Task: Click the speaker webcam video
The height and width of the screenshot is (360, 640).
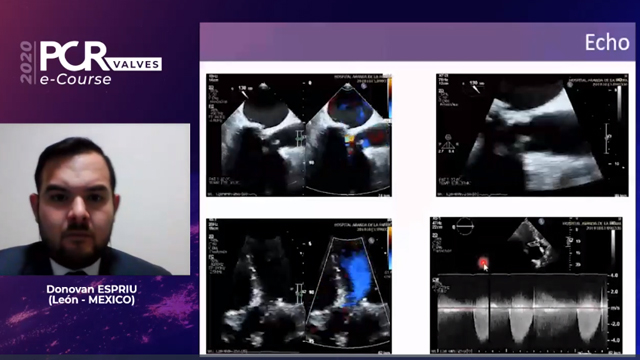Action: [x=95, y=199]
